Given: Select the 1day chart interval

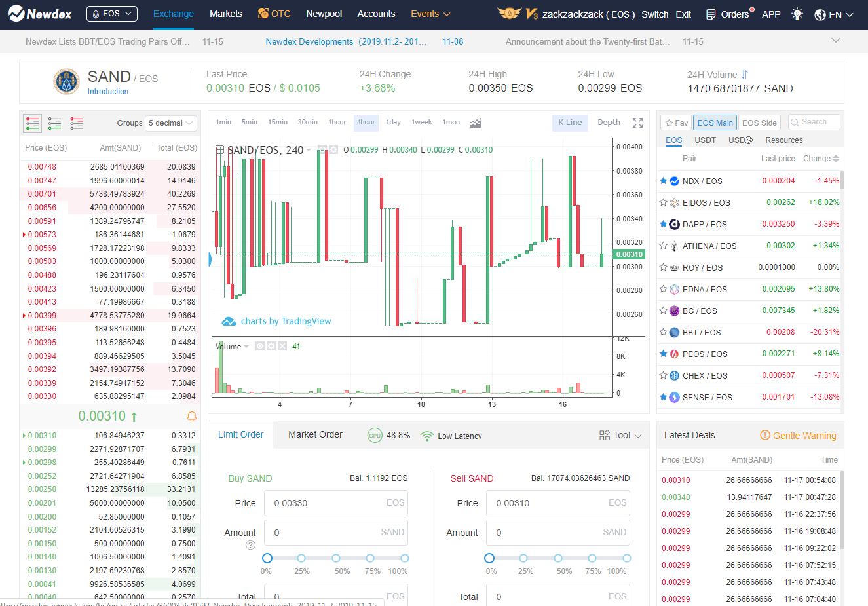Looking at the screenshot, I should pyautogui.click(x=393, y=123).
